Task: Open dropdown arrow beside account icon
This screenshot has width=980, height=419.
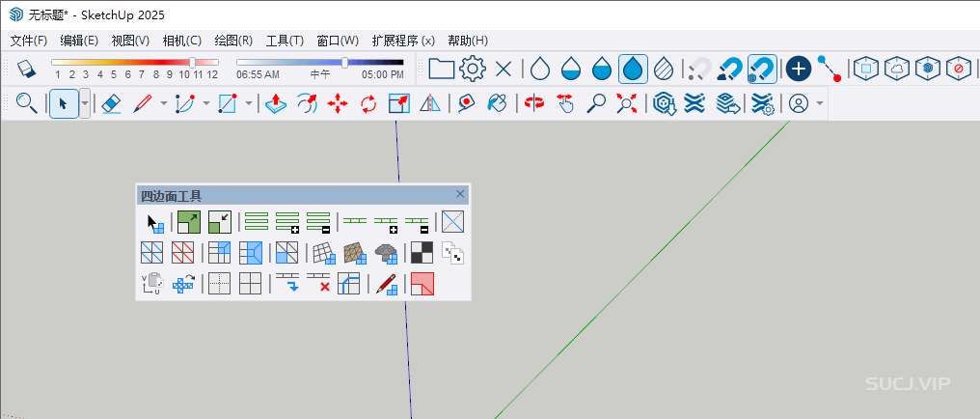Action: [x=819, y=103]
